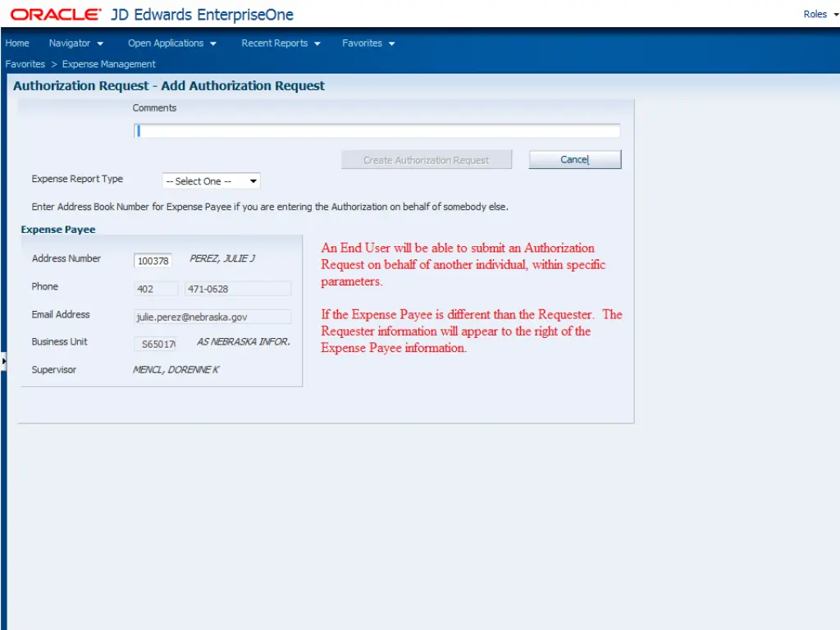Go to Expense Management breadcrumb link
The image size is (840, 630).
click(x=109, y=64)
